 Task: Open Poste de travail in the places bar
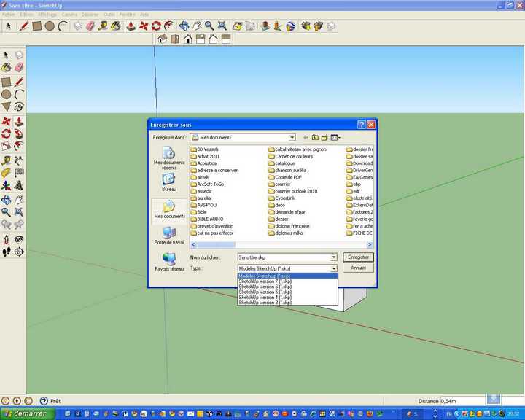[x=169, y=236]
